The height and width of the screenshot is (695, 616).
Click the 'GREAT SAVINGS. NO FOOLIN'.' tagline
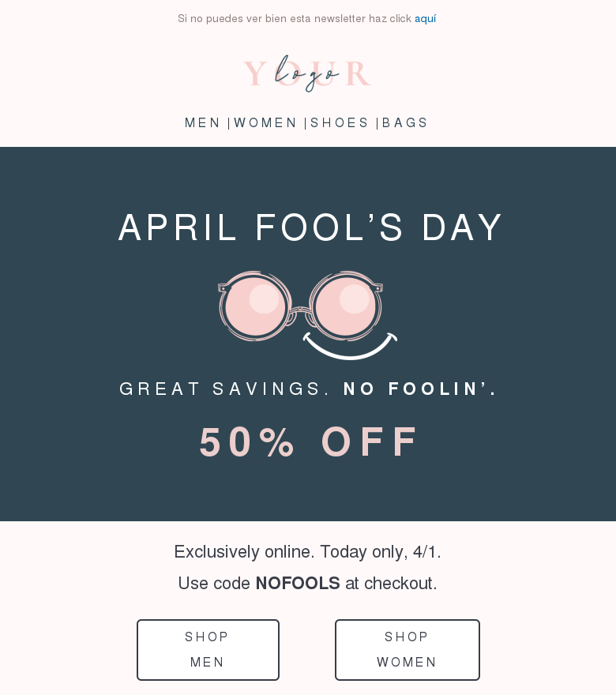click(x=308, y=389)
